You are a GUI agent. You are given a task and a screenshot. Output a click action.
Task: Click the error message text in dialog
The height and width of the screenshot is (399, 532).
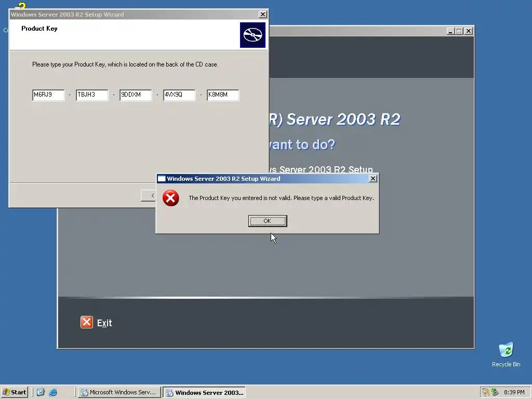click(281, 198)
